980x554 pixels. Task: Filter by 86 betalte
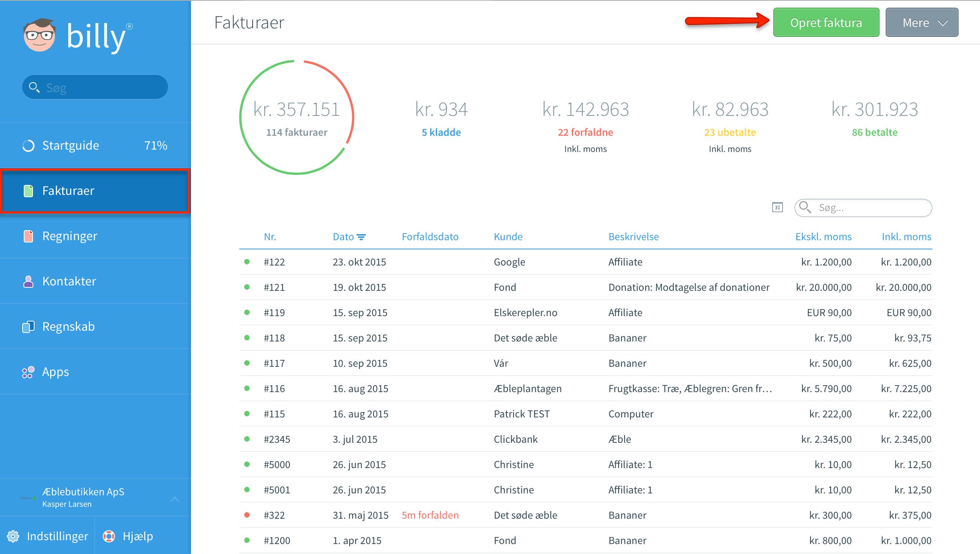pos(875,132)
